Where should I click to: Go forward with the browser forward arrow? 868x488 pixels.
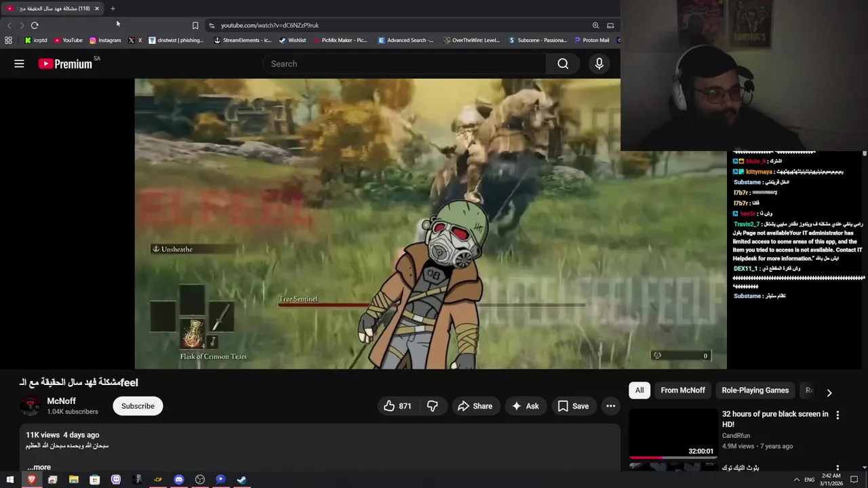coord(22,25)
